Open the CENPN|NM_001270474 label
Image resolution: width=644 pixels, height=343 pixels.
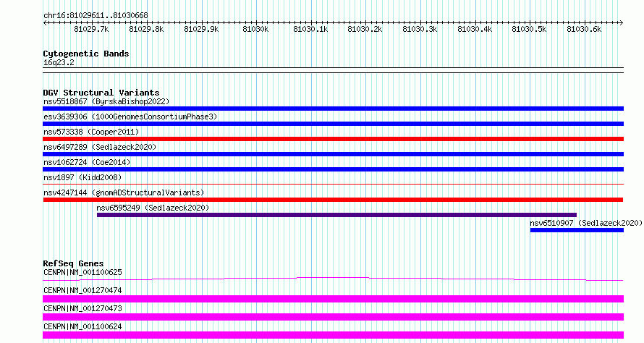coord(82,290)
